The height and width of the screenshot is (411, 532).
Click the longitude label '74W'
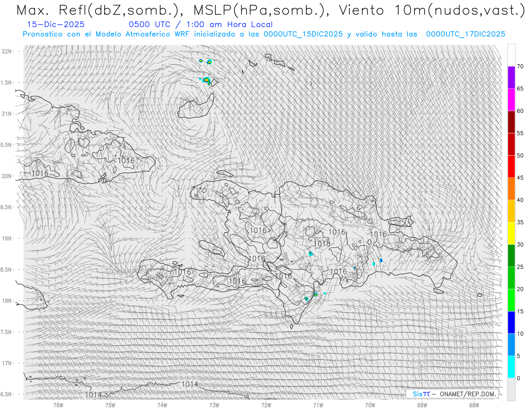pos(162,405)
